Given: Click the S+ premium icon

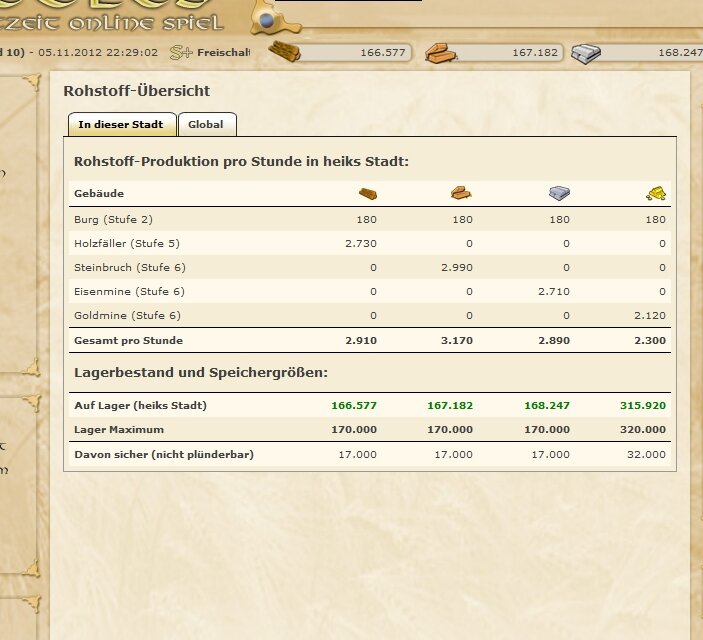Looking at the screenshot, I should (180, 52).
